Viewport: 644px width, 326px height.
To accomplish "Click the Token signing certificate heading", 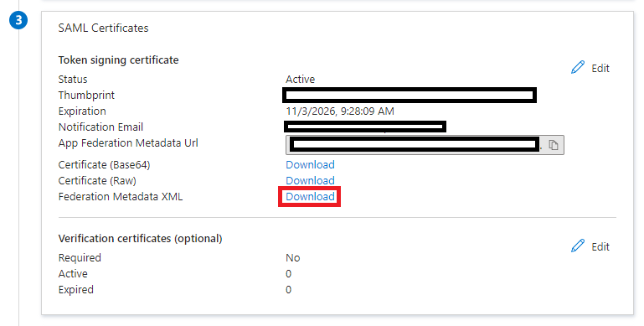I will pyautogui.click(x=118, y=60).
